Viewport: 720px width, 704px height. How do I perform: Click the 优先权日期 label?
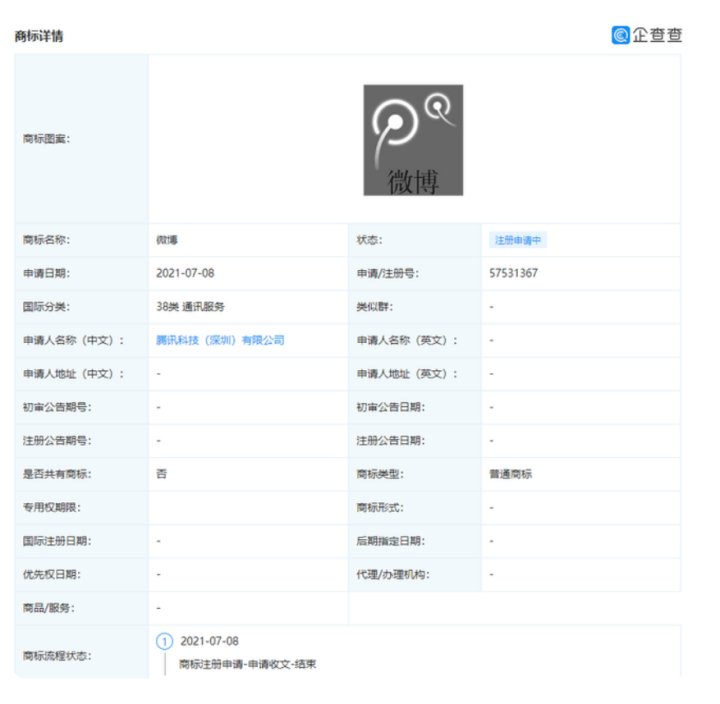click(52, 574)
